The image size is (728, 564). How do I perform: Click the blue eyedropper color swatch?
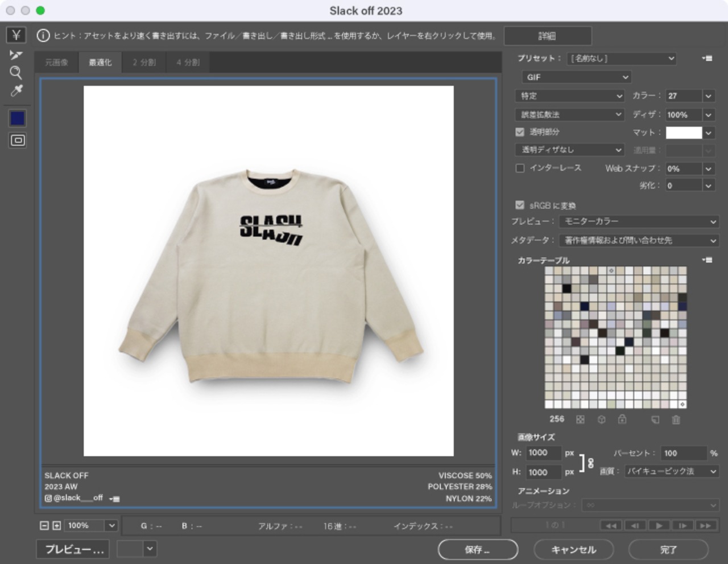point(18,118)
